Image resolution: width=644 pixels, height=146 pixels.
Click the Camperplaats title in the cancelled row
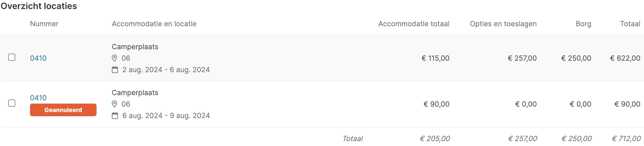135,93
